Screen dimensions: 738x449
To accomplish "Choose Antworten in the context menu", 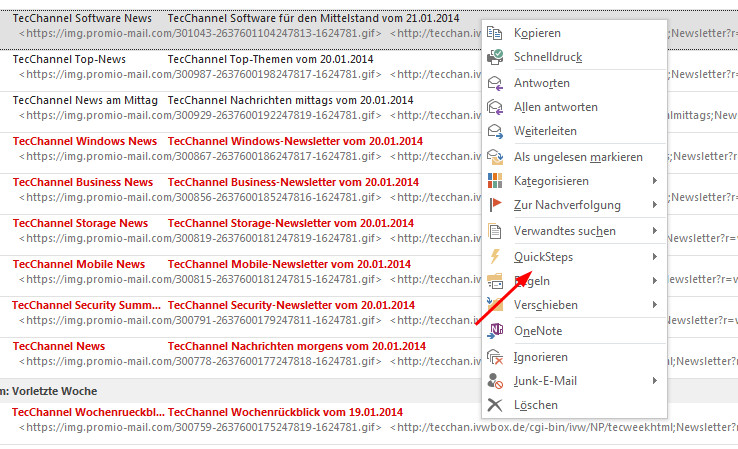I will (x=574, y=83).
